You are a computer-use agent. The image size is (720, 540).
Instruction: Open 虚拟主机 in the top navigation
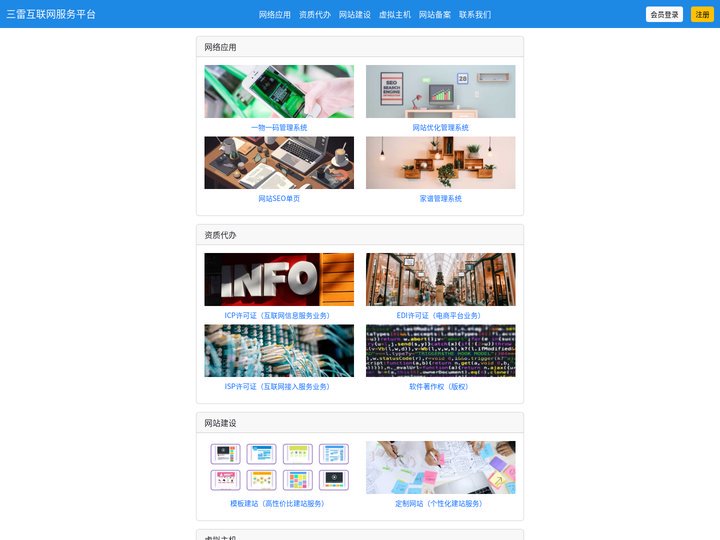pos(394,15)
